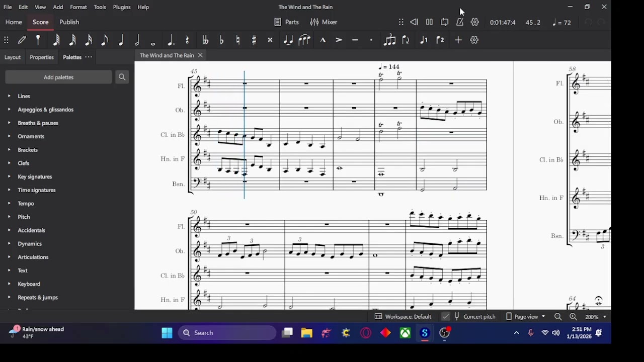
Task: Insert a rest
Action: (187, 40)
